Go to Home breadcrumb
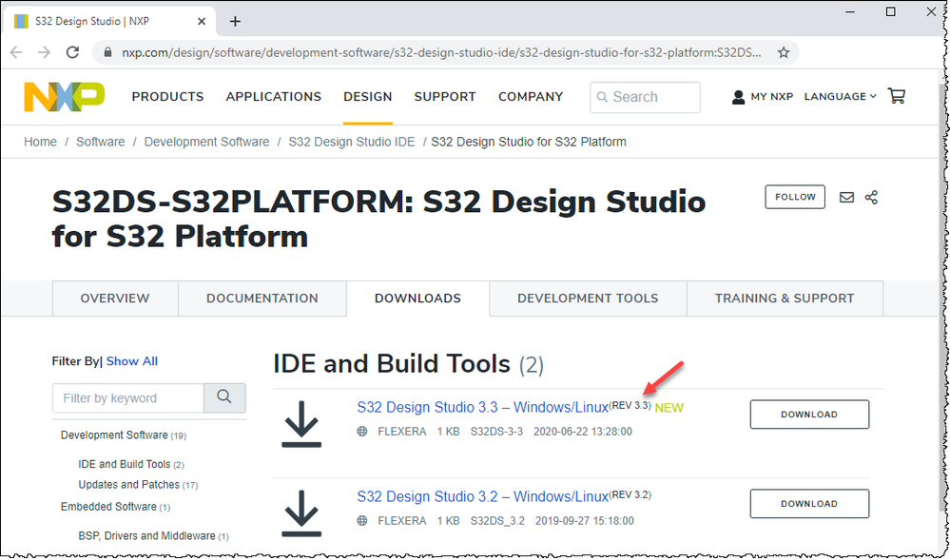 tap(41, 142)
